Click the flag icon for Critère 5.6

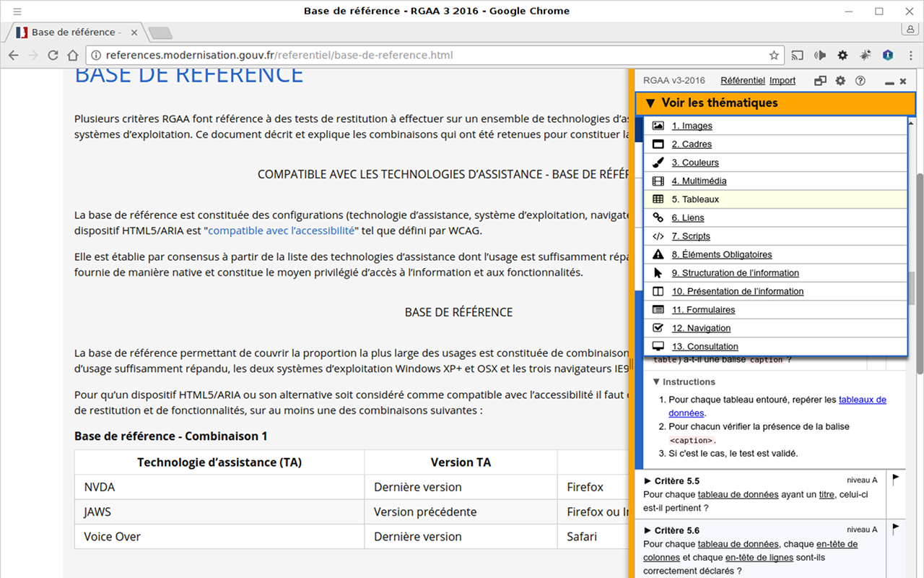(x=896, y=528)
